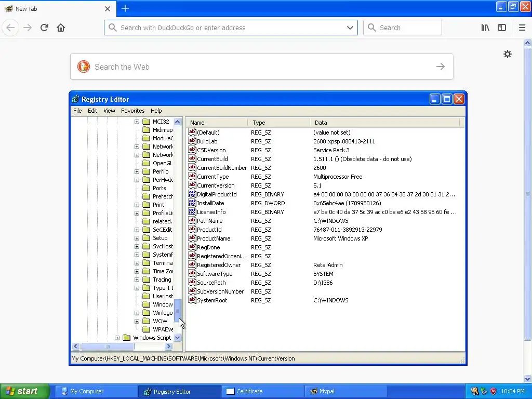Expand the SeCEdit key

click(137, 230)
